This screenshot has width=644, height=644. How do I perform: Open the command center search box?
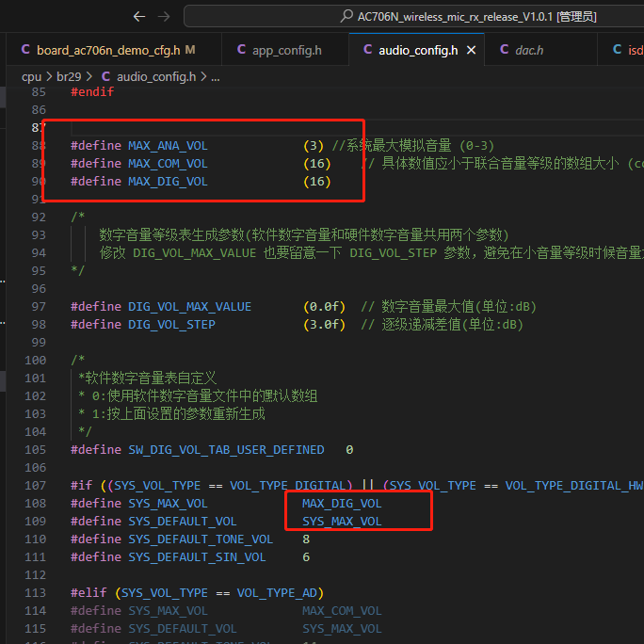click(x=413, y=16)
